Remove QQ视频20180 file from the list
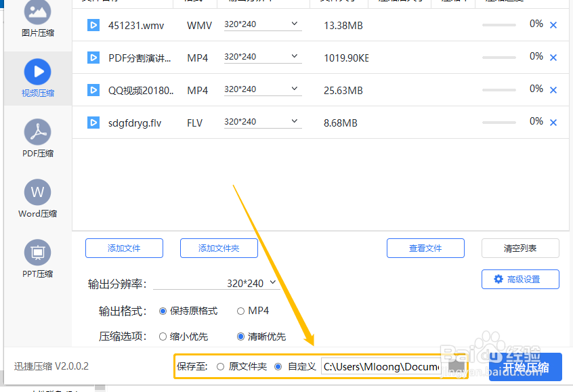The width and height of the screenshot is (573, 392). [553, 90]
